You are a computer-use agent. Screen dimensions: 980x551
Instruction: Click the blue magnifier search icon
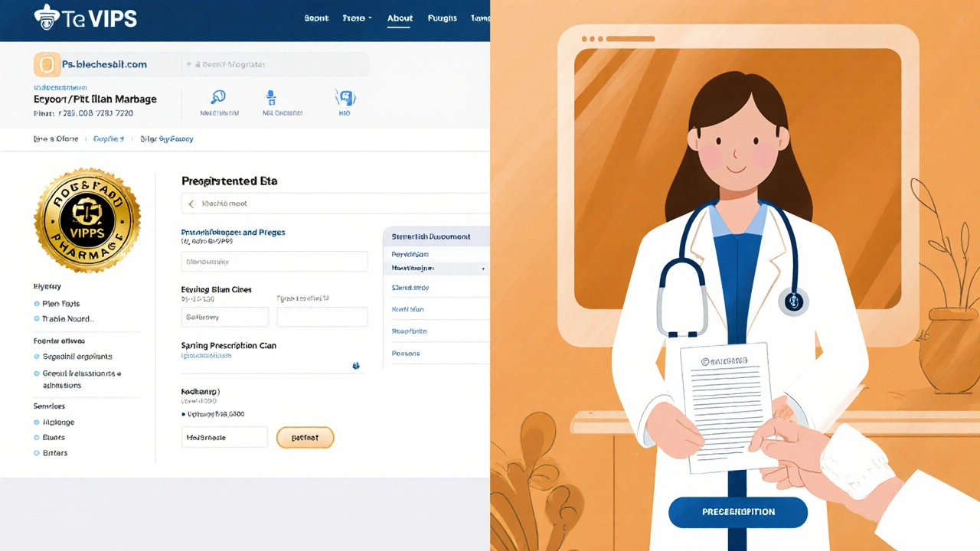pos(218,97)
